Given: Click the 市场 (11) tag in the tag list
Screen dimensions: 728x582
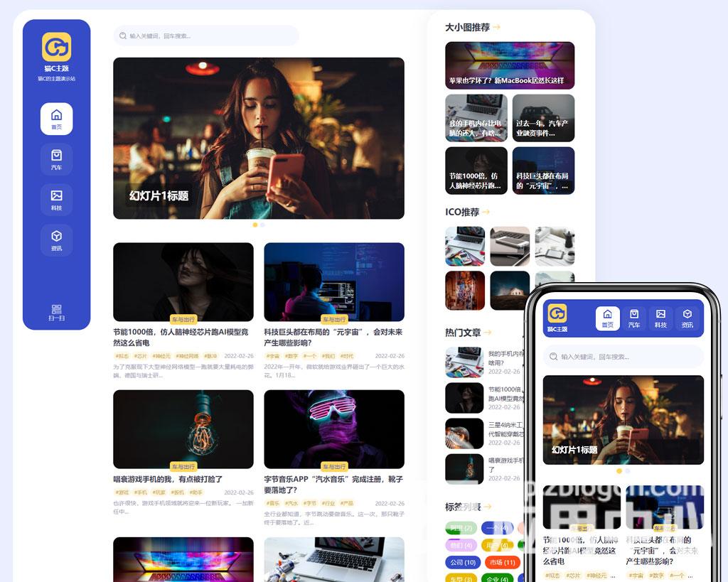Looking at the screenshot, I should pyautogui.click(x=501, y=562).
